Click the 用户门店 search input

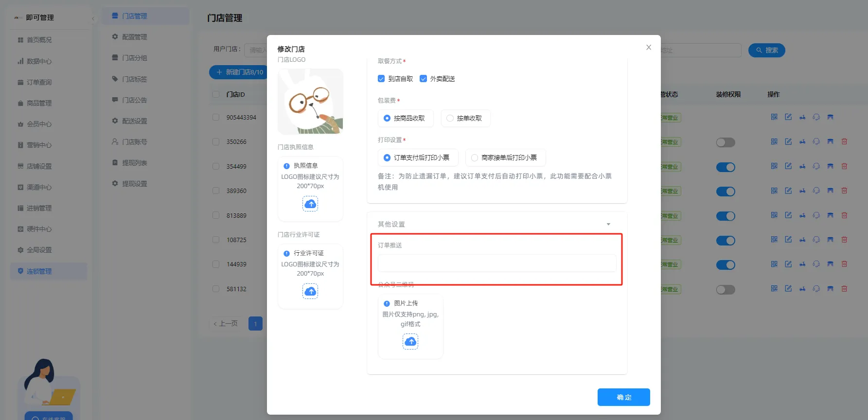256,50
